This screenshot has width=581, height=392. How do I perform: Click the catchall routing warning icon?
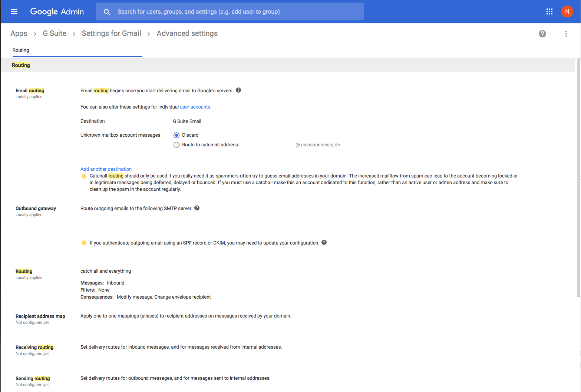click(84, 176)
